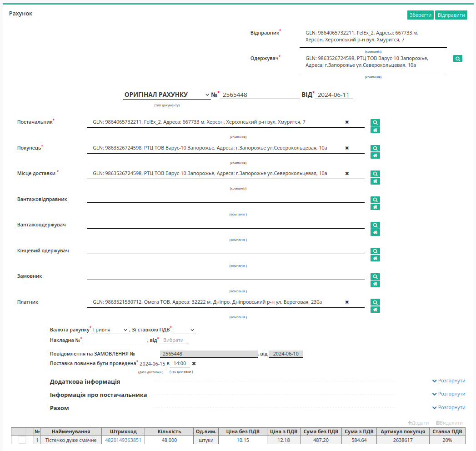Click Ставка ПДВ cell 20%

[x=447, y=440]
